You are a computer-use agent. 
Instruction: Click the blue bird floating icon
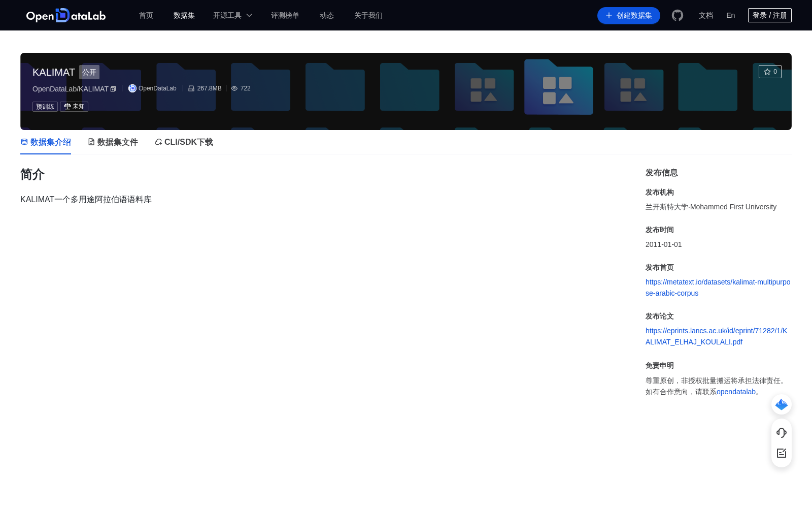pyautogui.click(x=782, y=404)
